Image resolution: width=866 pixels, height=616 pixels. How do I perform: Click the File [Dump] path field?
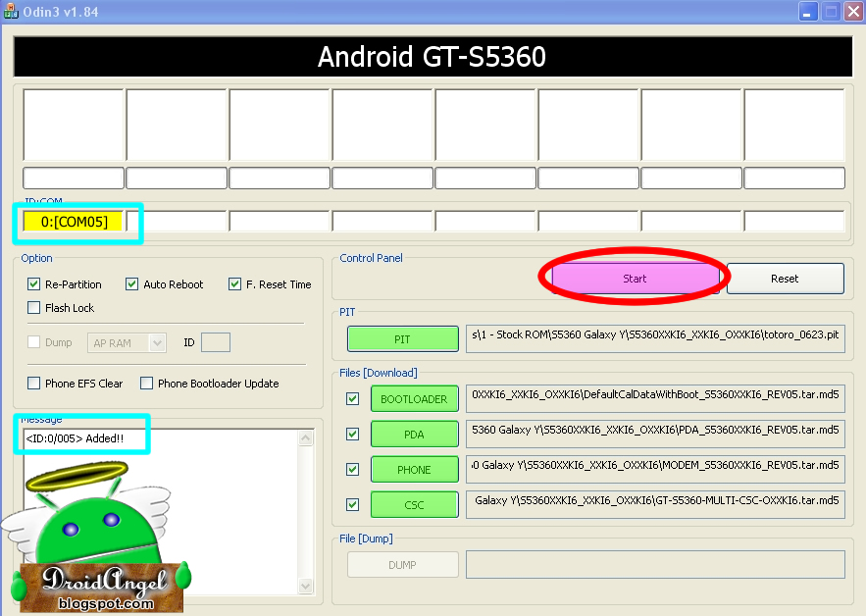pos(655,564)
